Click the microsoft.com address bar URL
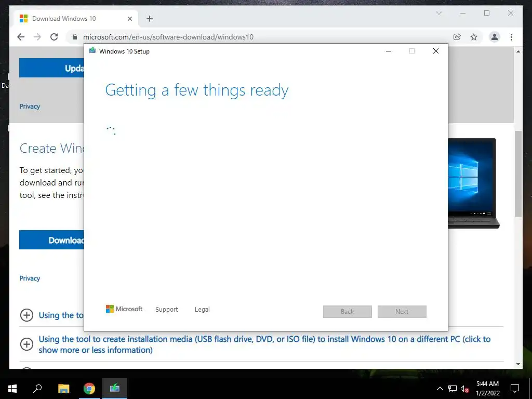Screen dimensions: 532x399 click(x=168, y=37)
